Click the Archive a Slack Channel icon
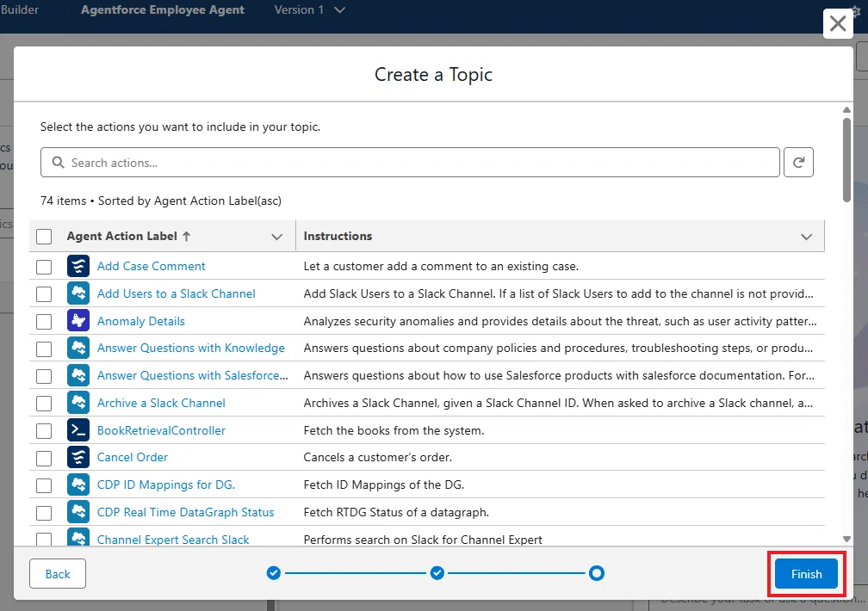The width and height of the screenshot is (868, 611). [x=78, y=403]
